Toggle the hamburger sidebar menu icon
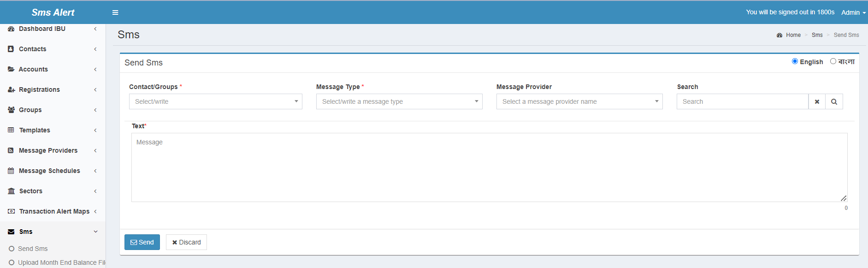The width and height of the screenshot is (868, 268). [x=115, y=12]
